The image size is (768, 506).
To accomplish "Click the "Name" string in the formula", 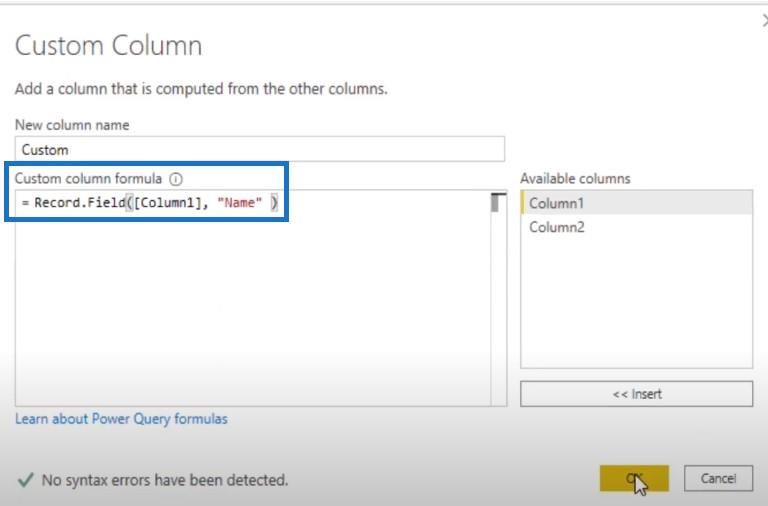I will coord(240,203).
